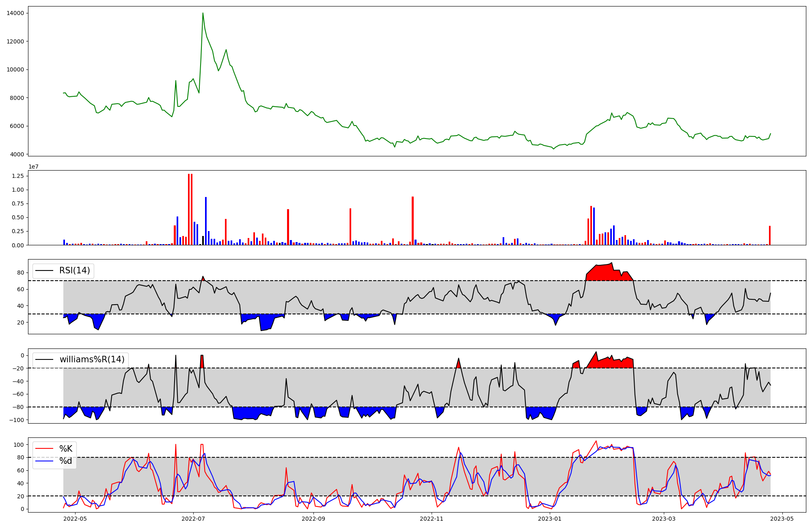Click the RSI(14) legend label
Image resolution: width=812 pixels, height=528 pixels.
(75, 270)
